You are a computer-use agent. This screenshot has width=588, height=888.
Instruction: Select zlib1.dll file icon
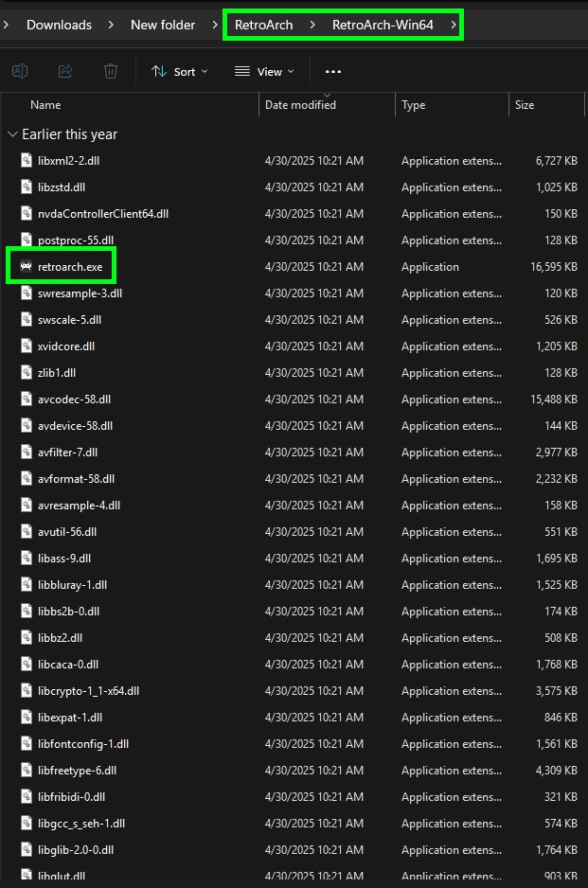click(27, 373)
